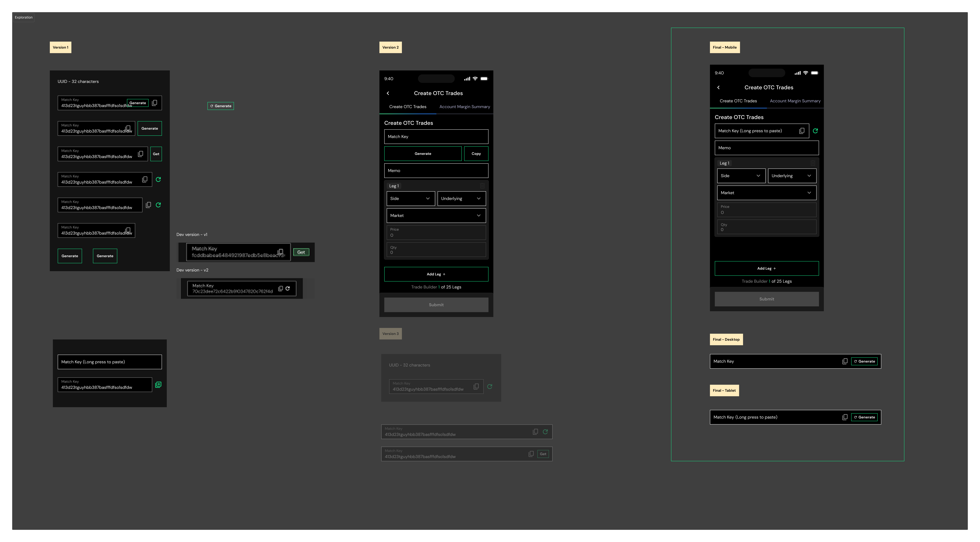Click green refresh icon in Final Mobile screen
This screenshot has width=980, height=542.
[x=815, y=131]
